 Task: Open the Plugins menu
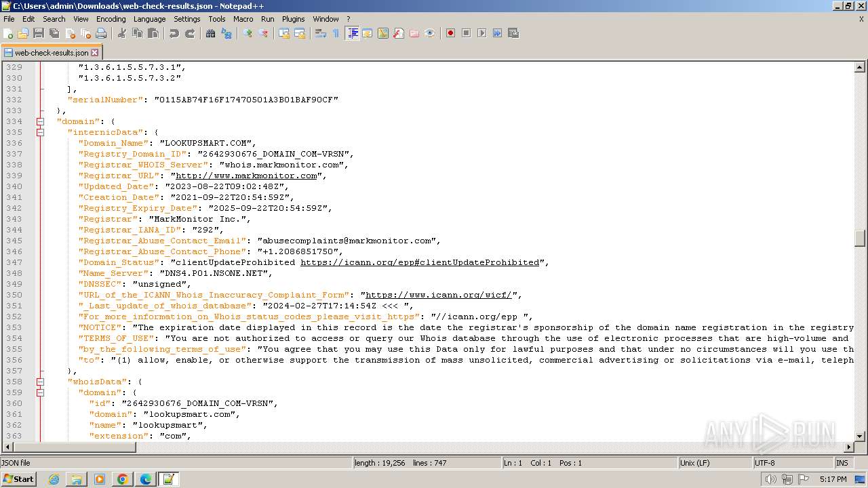tap(294, 19)
